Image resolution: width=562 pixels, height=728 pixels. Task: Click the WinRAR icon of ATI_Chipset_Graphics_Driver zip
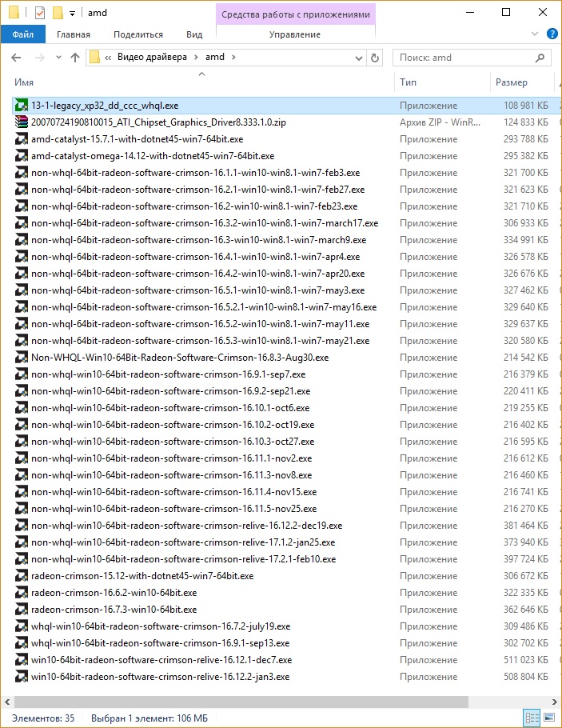click(22, 122)
